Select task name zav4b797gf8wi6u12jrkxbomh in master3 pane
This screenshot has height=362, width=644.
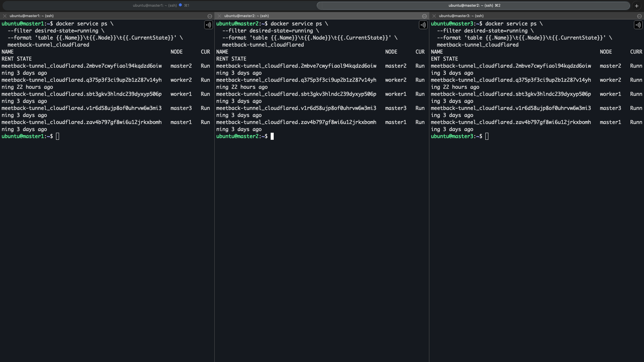tap(511, 122)
